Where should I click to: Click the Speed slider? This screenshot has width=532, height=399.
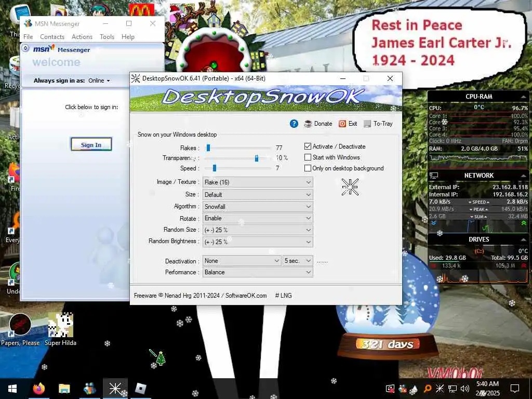pyautogui.click(x=238, y=168)
